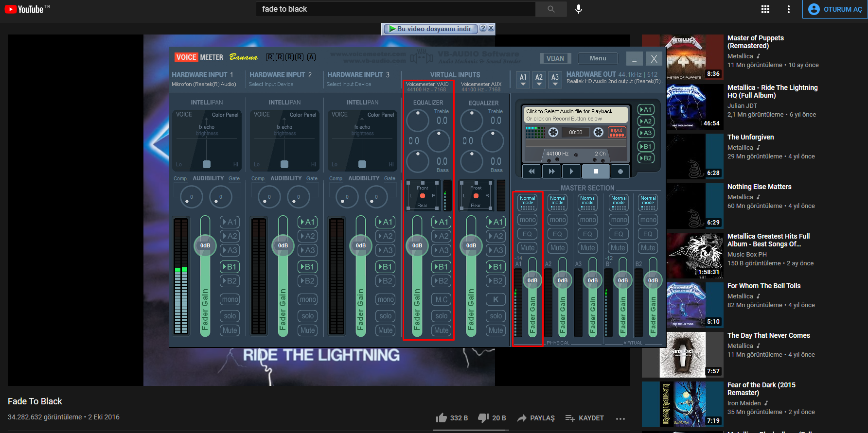868x433 pixels.
Task: Route the cassette recorder to A1
Action: point(646,109)
